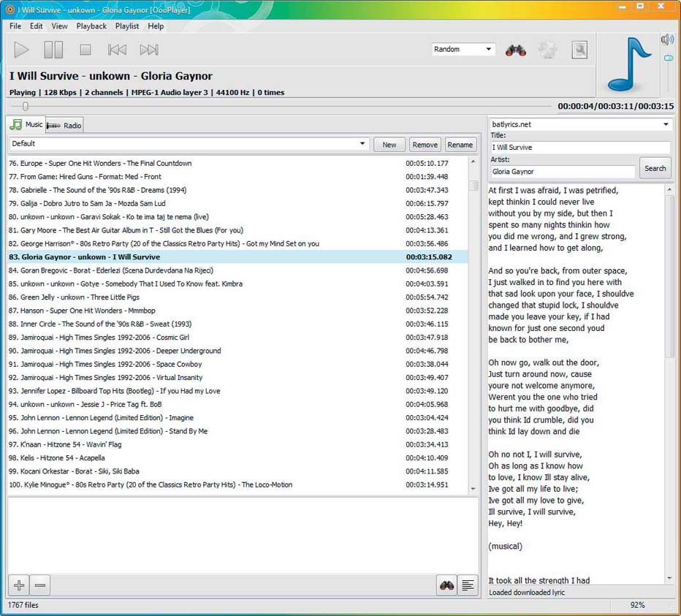
Task: Add files with the plus button
Action: coord(19,585)
